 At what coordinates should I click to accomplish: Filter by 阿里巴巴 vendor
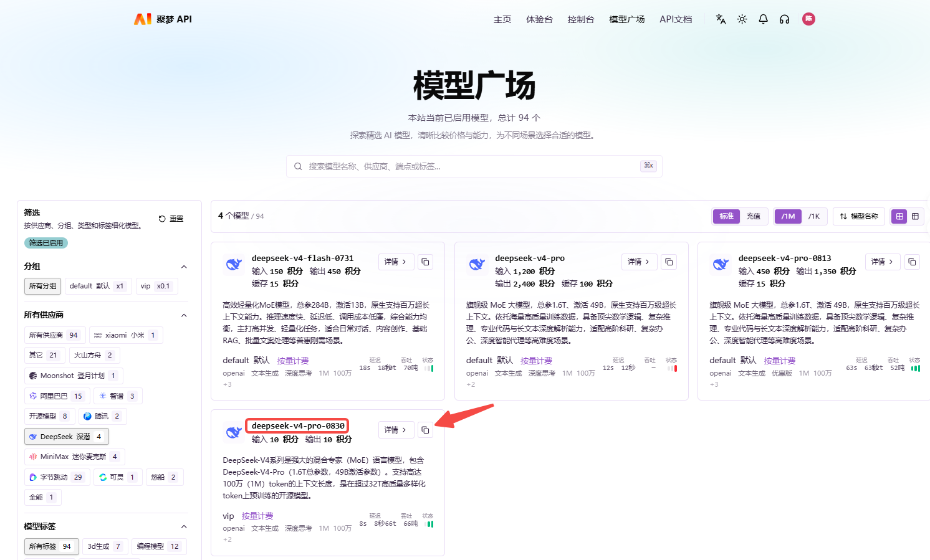coord(57,396)
